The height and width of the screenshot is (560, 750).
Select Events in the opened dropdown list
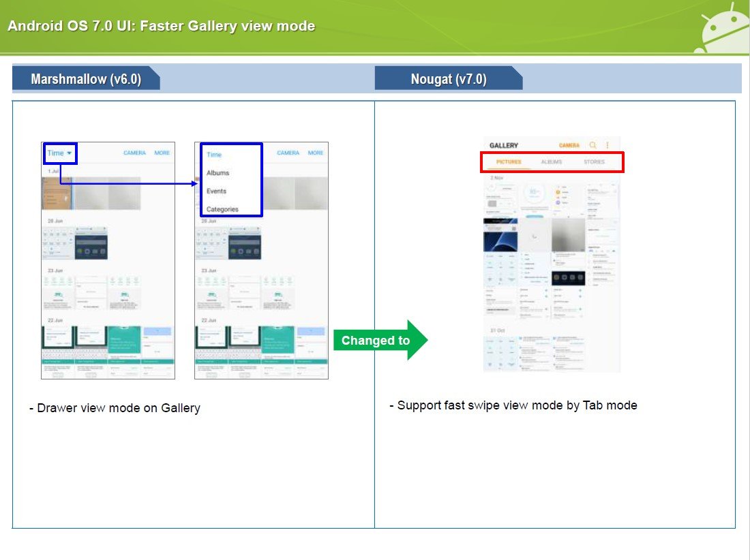tap(217, 191)
